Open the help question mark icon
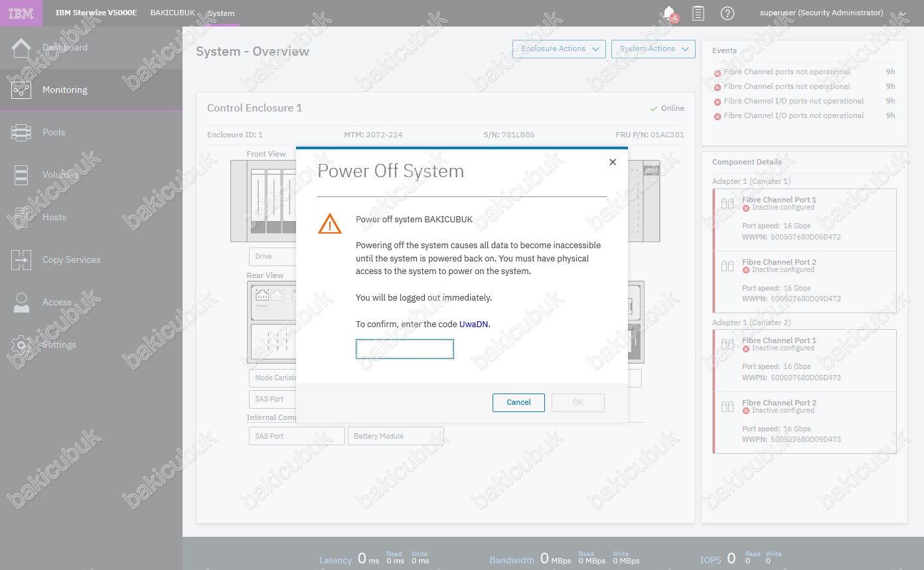924x570 pixels. 728,13
